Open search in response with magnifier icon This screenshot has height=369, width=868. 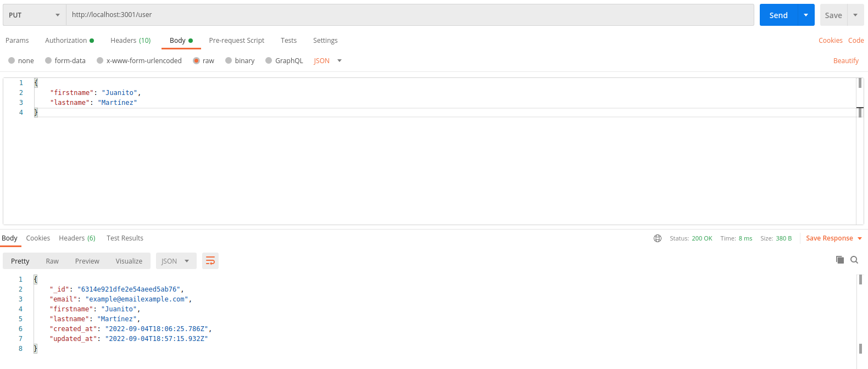(x=854, y=260)
